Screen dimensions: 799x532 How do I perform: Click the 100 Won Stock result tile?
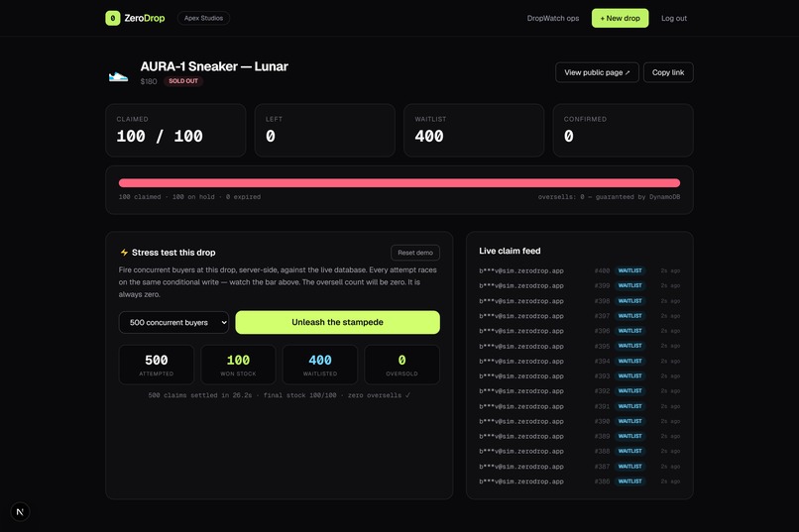238,365
